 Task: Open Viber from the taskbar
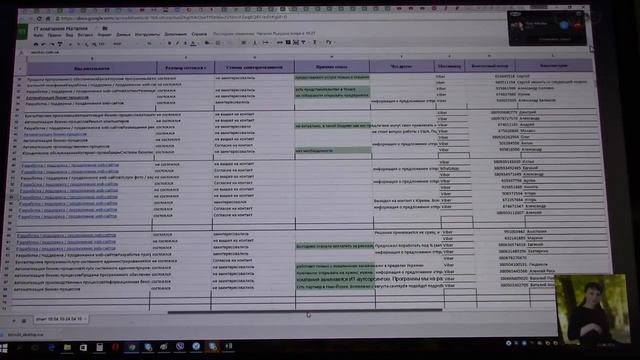click(180, 347)
